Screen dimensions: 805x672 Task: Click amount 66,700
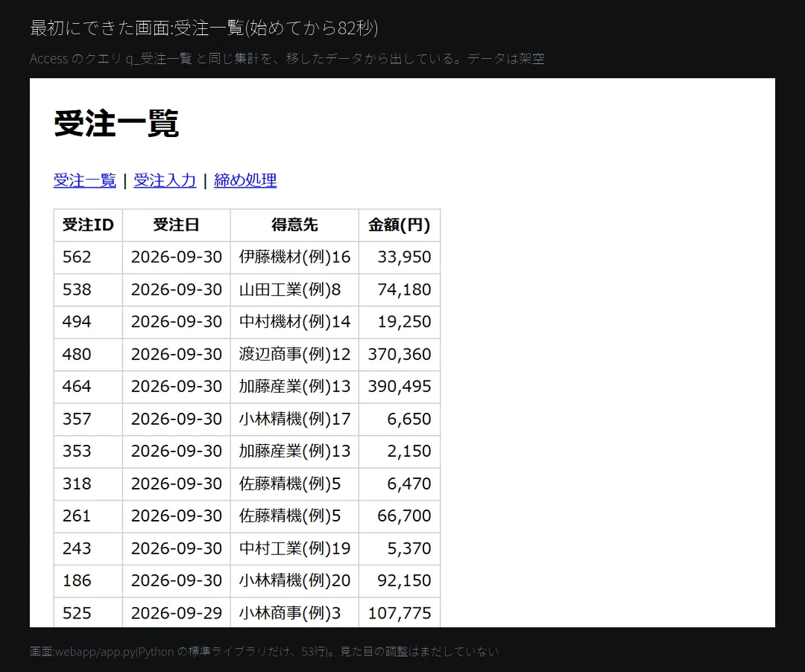(x=400, y=516)
